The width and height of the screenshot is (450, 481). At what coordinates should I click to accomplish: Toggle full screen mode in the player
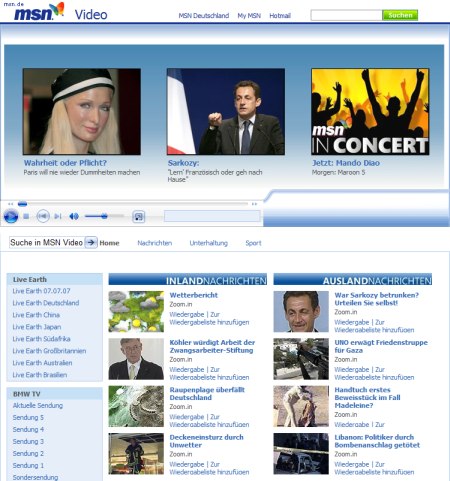coord(139,217)
